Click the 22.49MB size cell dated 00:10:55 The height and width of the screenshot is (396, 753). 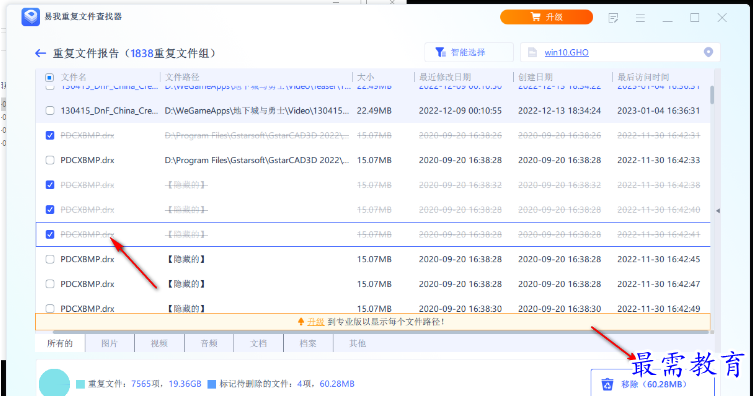[x=374, y=111]
